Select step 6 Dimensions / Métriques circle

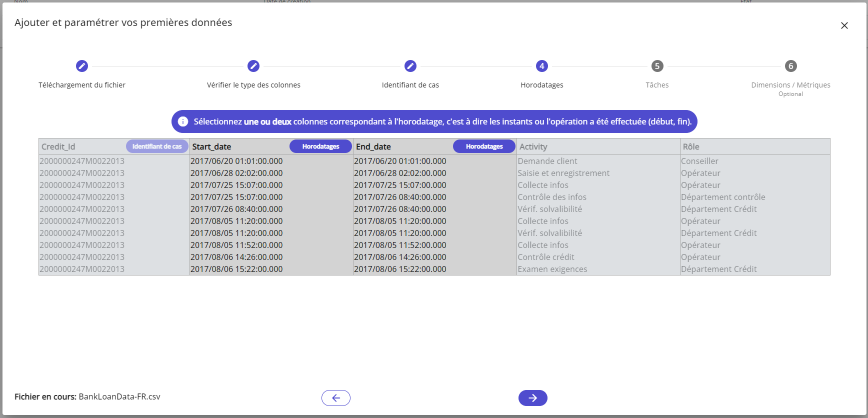click(790, 66)
